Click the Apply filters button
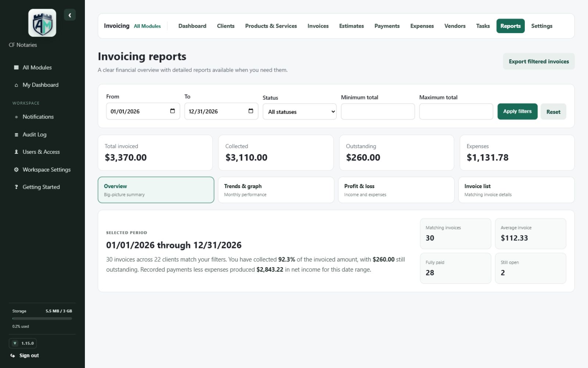Viewport: 588px width, 368px height. (x=517, y=112)
